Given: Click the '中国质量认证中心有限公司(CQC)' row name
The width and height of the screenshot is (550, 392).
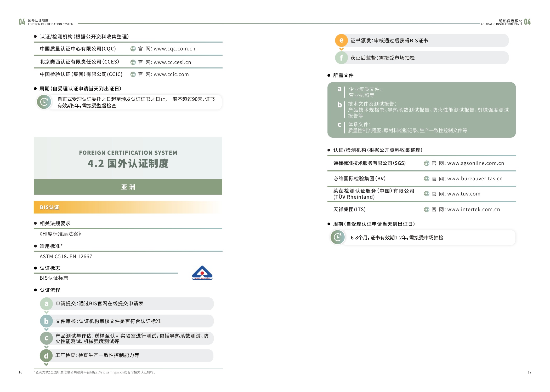Looking at the screenshot, I should coord(78,49).
